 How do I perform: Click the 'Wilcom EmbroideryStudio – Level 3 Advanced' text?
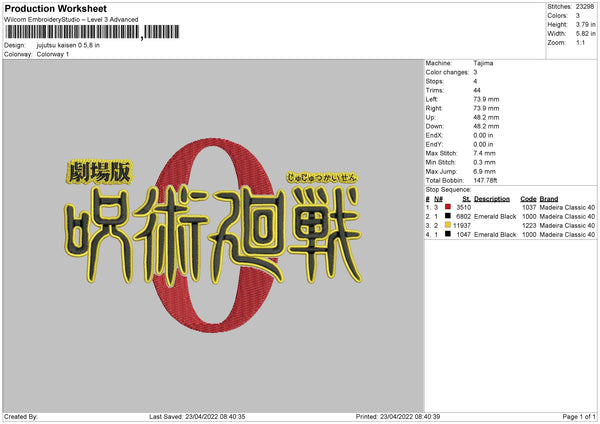click(71, 20)
